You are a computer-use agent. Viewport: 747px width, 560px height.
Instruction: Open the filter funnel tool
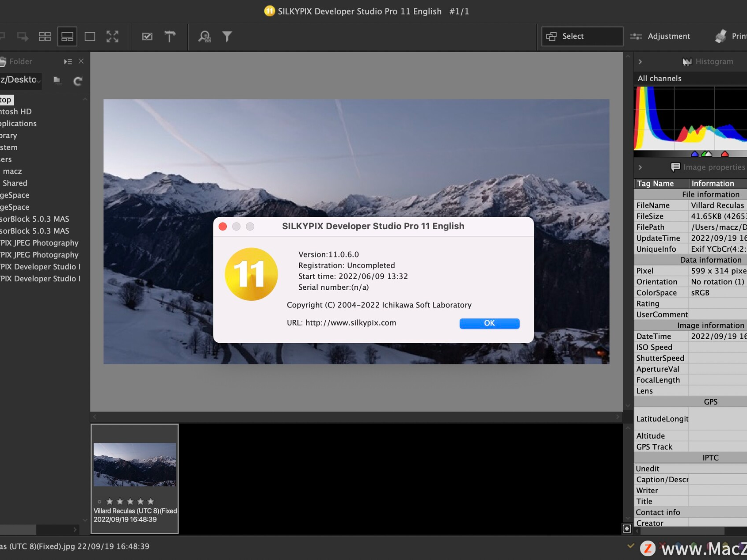point(227,36)
